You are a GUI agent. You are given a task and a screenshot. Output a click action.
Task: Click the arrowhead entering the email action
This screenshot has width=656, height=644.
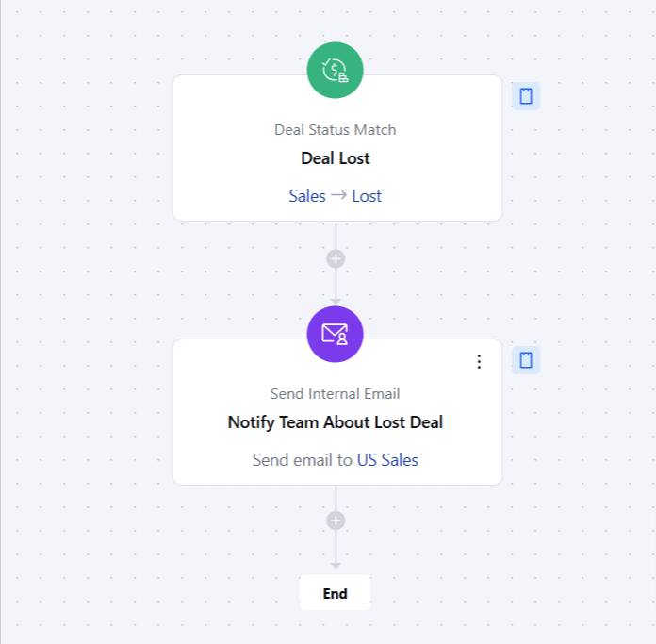[x=336, y=302]
